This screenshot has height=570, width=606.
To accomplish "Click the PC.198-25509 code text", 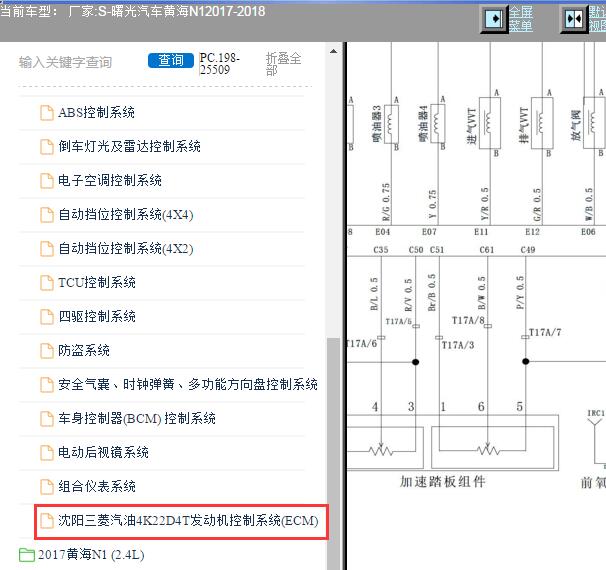I will [220, 64].
